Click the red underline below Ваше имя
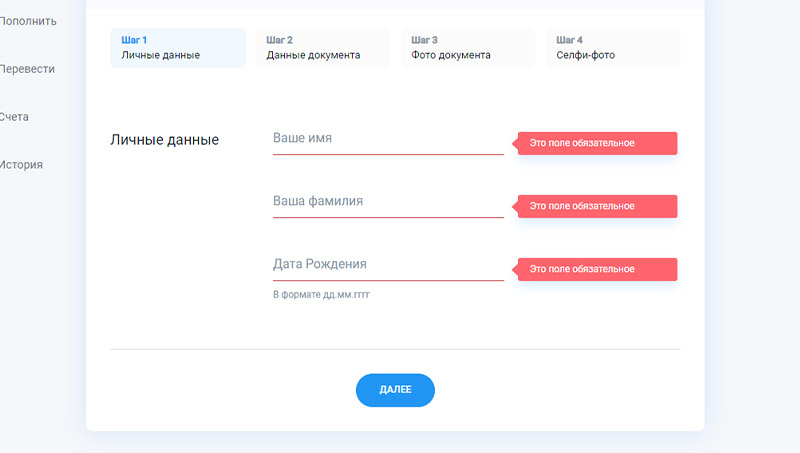Screen dimensions: 800x453 387,155
